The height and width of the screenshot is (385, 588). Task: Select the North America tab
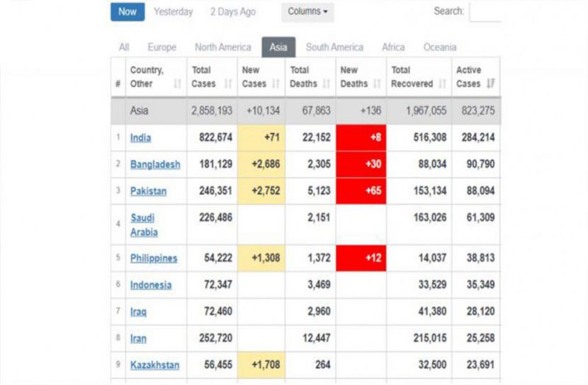(x=222, y=47)
